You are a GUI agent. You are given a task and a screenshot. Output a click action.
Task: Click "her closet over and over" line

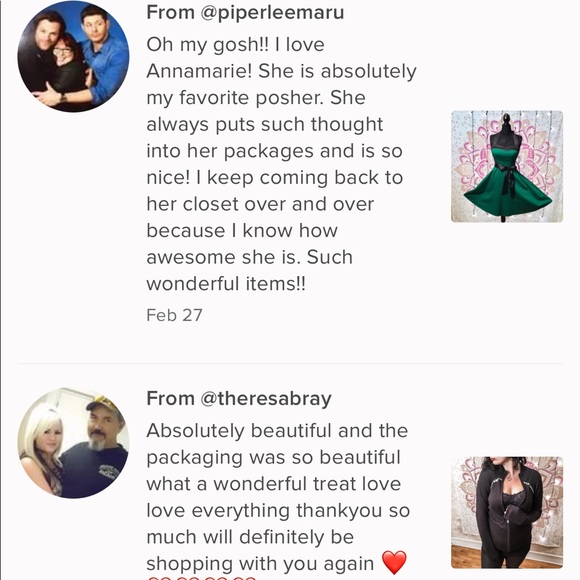click(260, 204)
